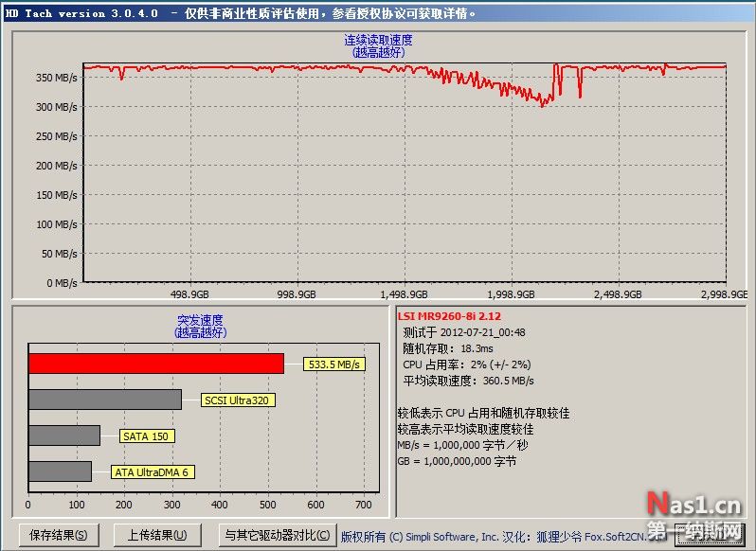Click the 平均读取速度 360.5 MB/s line
The width and height of the screenshot is (756, 551).
click(x=469, y=381)
